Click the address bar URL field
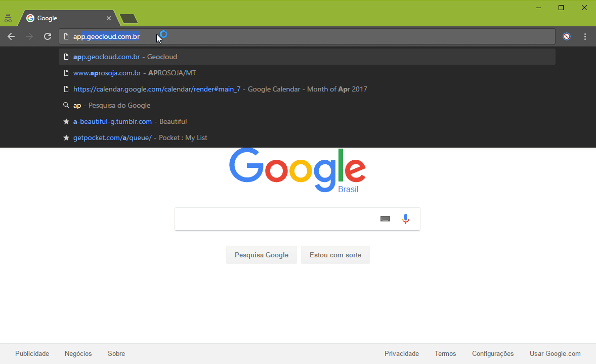The height and width of the screenshot is (364, 596). 307,36
